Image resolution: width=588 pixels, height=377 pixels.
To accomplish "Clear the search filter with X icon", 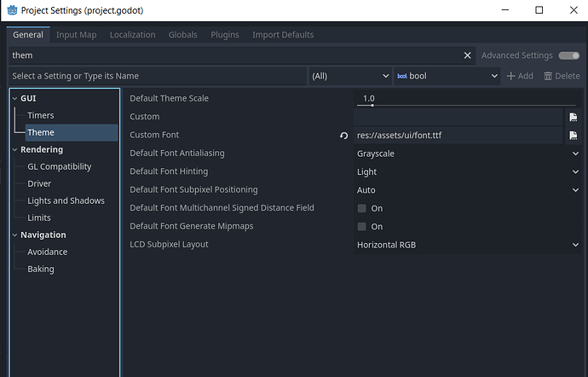I will [467, 55].
